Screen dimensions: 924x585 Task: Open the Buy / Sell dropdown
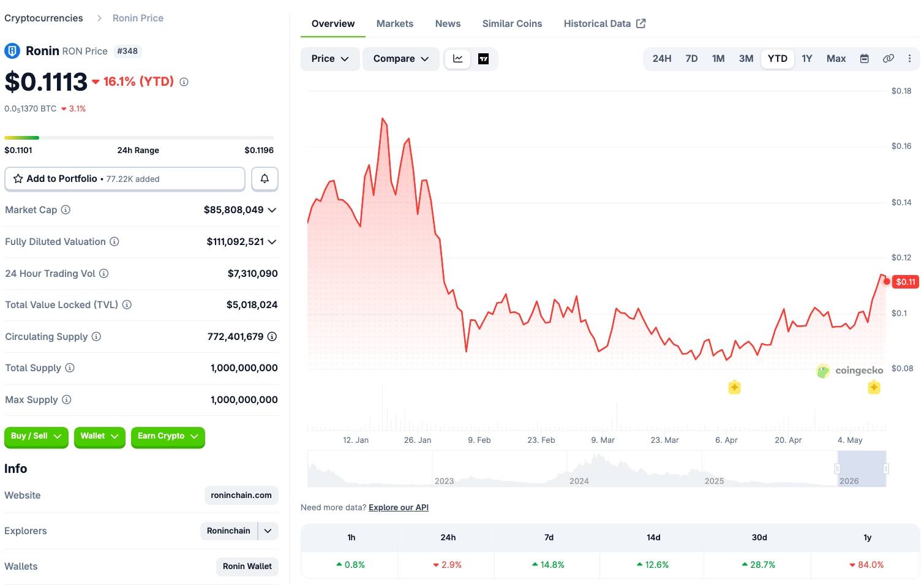(36, 436)
